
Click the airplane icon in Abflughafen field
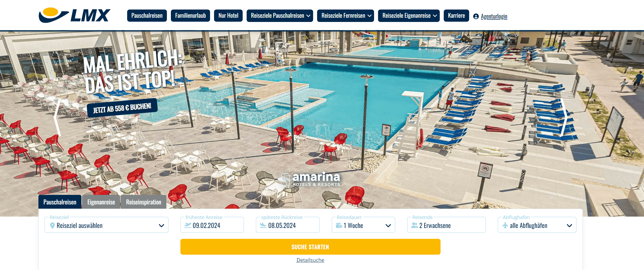pyautogui.click(x=505, y=225)
